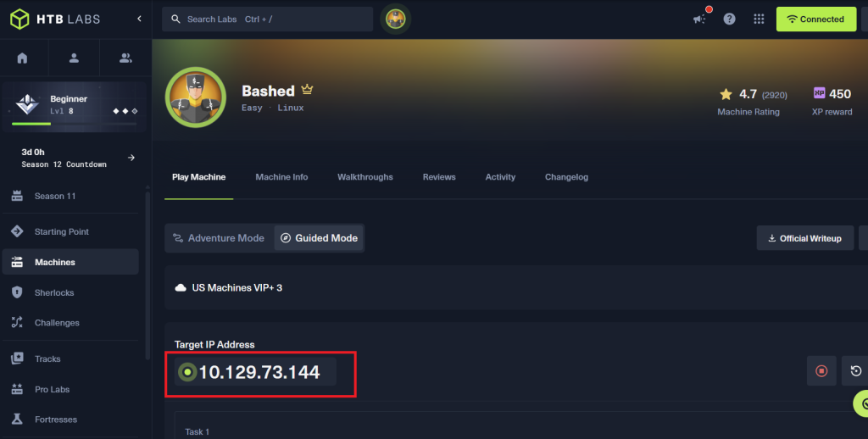Screen dimensions: 868x439
Task: Click the green machine status indicator
Action: click(187, 372)
